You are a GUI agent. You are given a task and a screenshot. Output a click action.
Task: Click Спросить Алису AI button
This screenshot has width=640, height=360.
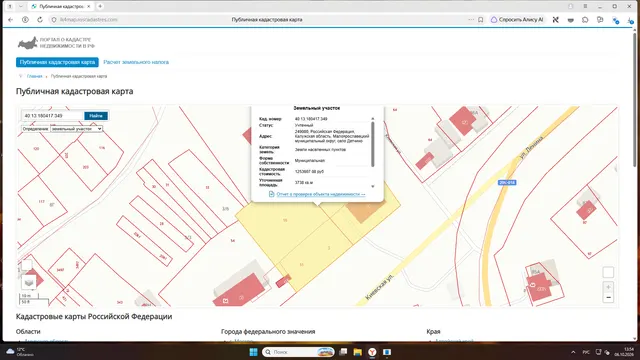517,20
